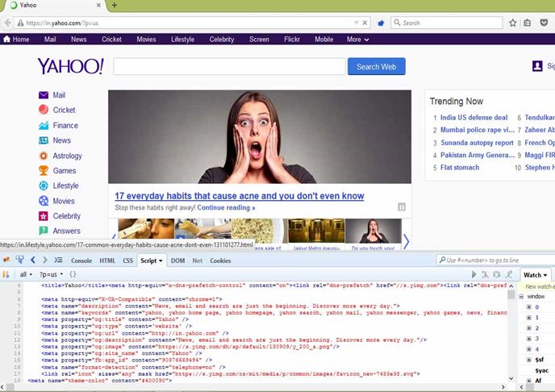Image resolution: width=555 pixels, height=392 pixels.
Task: Open the Watch panel dropdown
Action: (535, 275)
